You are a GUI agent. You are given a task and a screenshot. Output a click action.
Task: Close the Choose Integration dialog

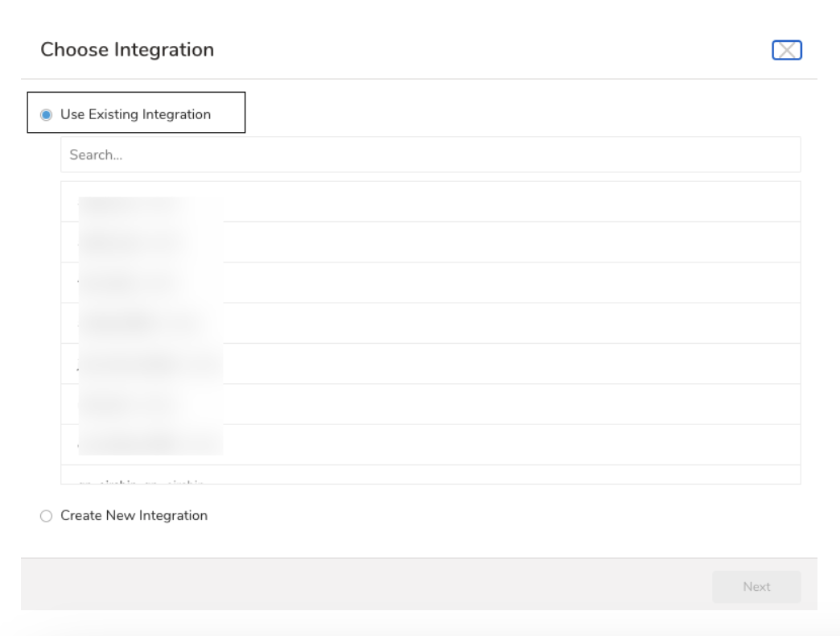coord(787,50)
